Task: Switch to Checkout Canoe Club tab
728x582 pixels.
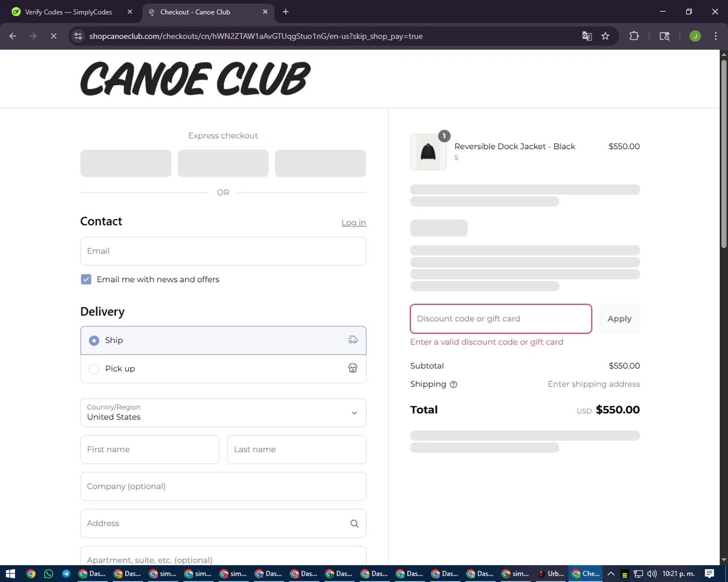Action: (209, 12)
